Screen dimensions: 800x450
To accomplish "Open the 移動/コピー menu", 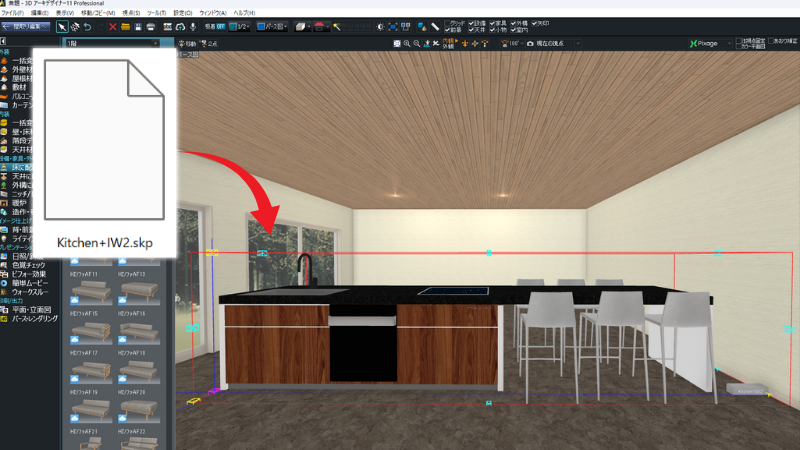I will [98, 13].
